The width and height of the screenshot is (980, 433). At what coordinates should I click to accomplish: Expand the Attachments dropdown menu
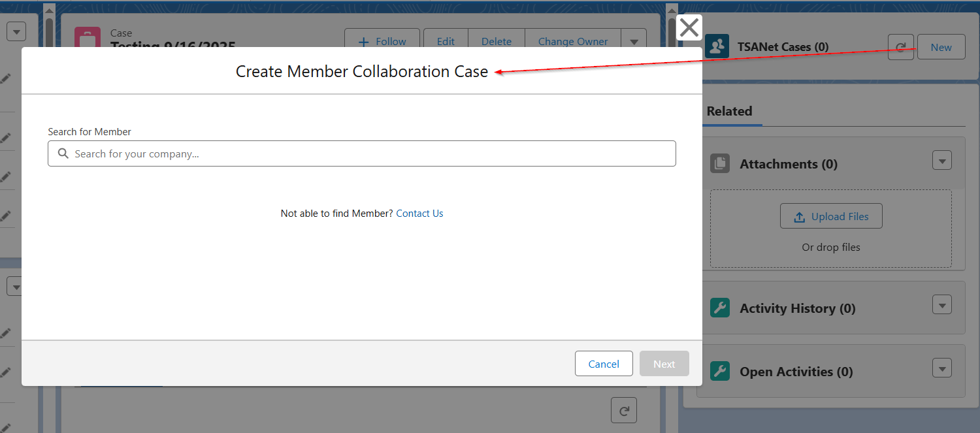coord(941,160)
